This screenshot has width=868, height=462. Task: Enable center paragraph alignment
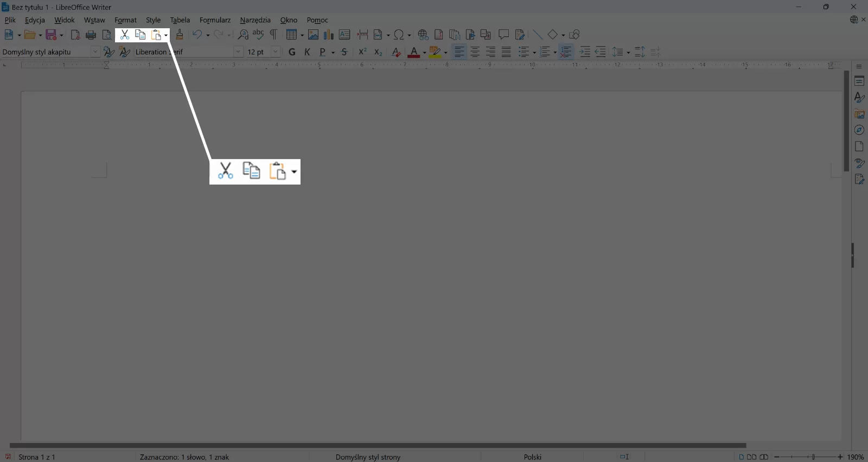[475, 52]
